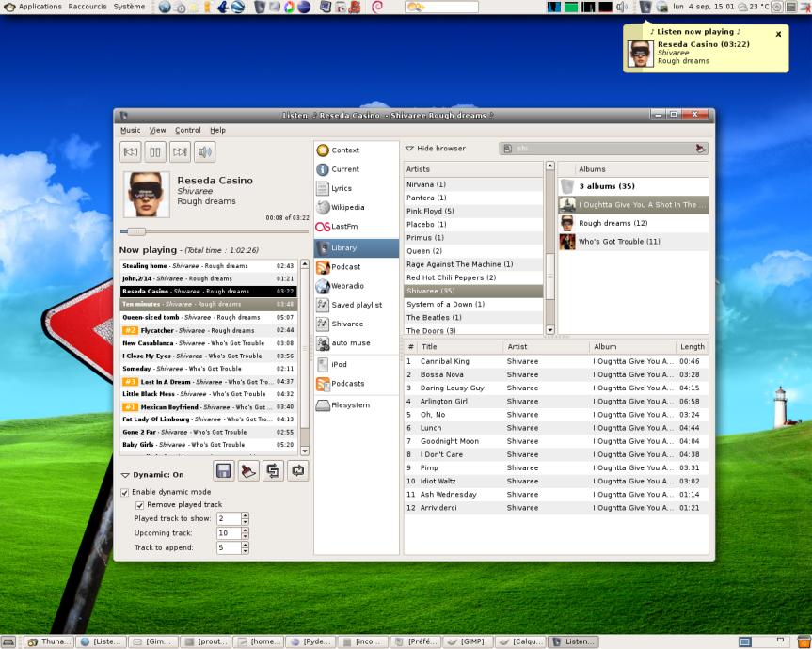
Task: Open the Webradio source
Action: coord(357,286)
